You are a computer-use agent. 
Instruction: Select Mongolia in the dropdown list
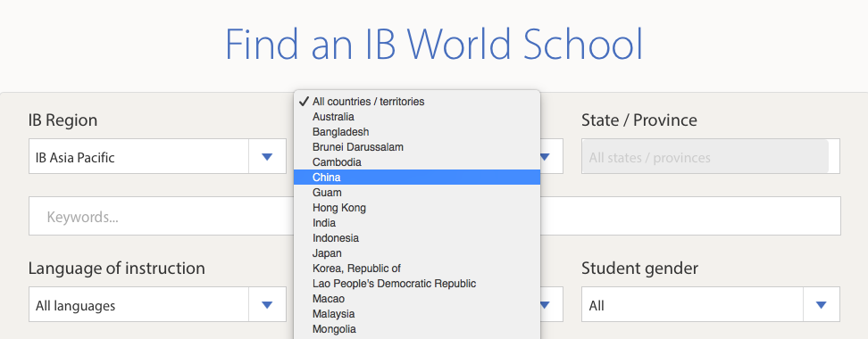(x=417, y=328)
